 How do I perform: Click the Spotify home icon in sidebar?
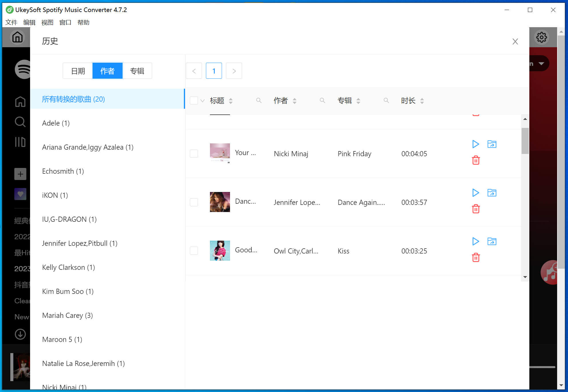pos(20,102)
